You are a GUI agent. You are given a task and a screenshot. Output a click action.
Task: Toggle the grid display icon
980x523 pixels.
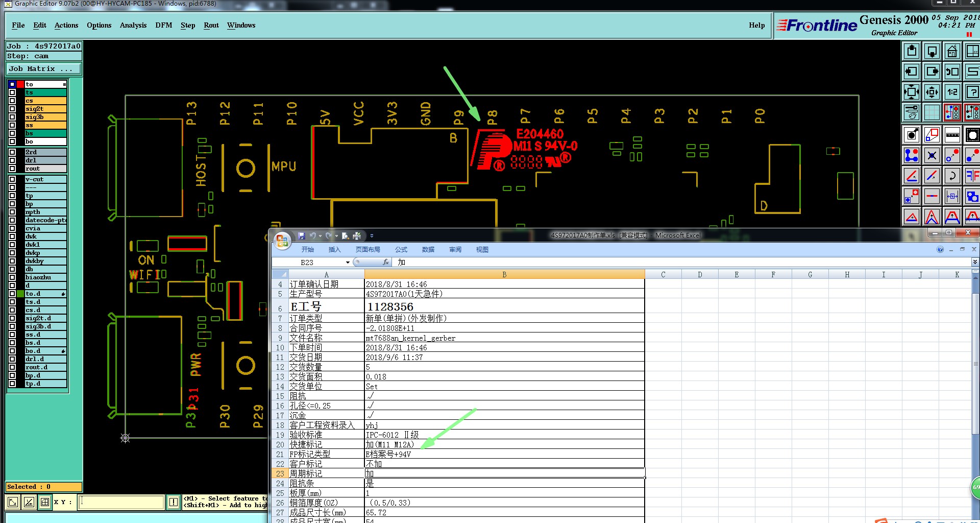pyautogui.click(x=932, y=112)
